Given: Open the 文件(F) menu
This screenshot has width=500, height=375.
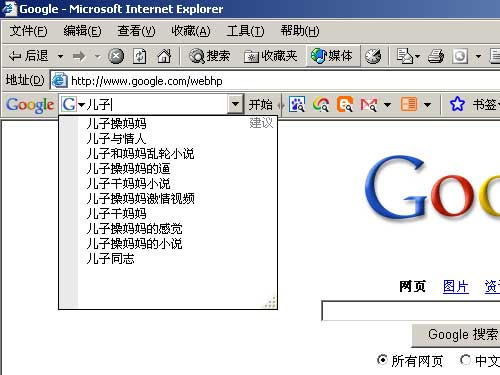Looking at the screenshot, I should point(28,31).
